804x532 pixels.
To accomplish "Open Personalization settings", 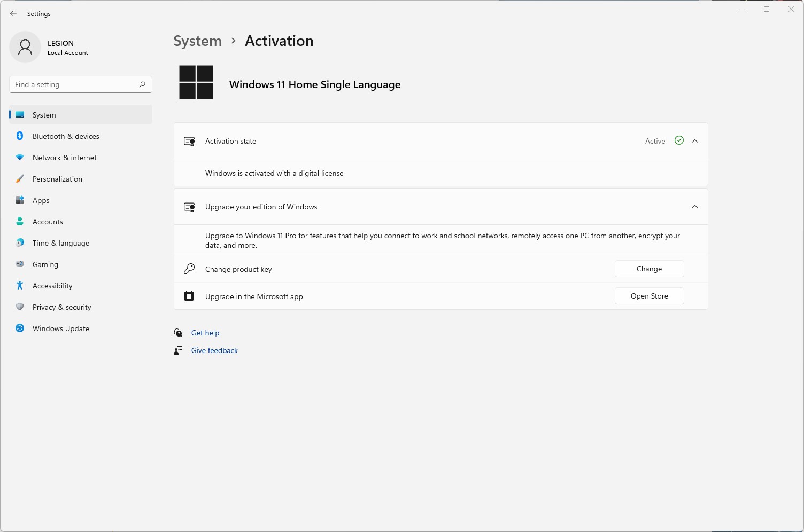I will (x=57, y=179).
